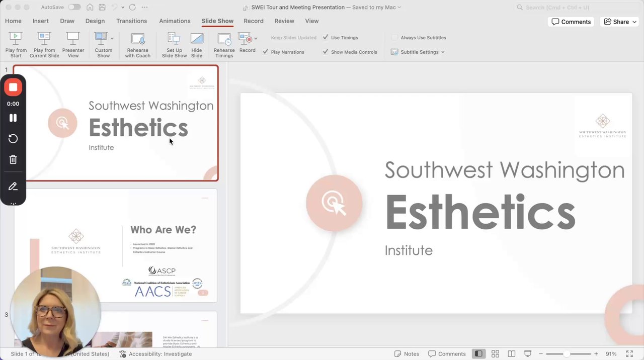Viewport: 644px width, 360px height.
Task: Open Comments pane from status bar
Action: click(447, 354)
